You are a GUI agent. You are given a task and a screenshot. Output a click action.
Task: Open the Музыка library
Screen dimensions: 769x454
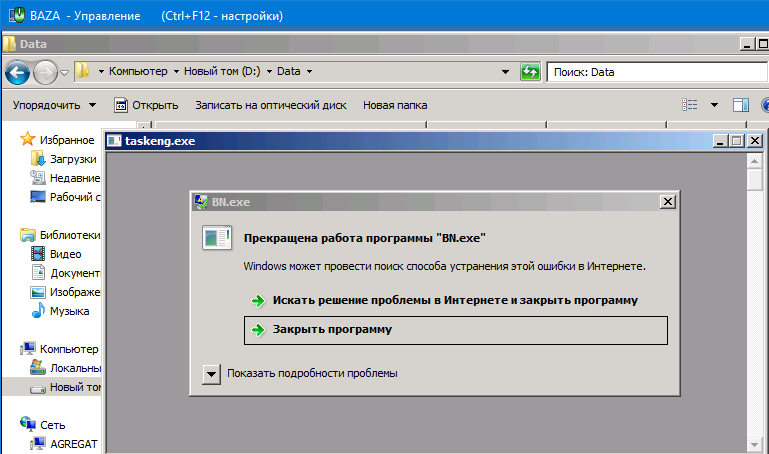pos(69,311)
